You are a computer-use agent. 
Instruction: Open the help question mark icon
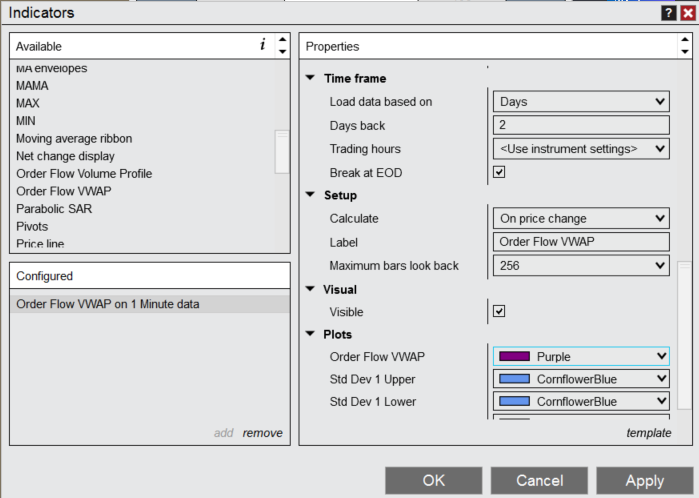click(668, 13)
